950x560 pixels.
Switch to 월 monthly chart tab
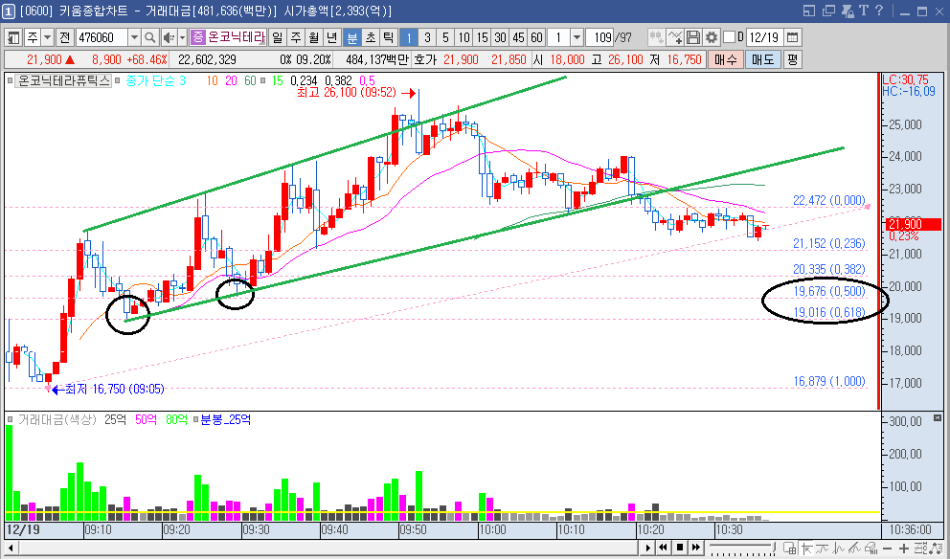(314, 37)
